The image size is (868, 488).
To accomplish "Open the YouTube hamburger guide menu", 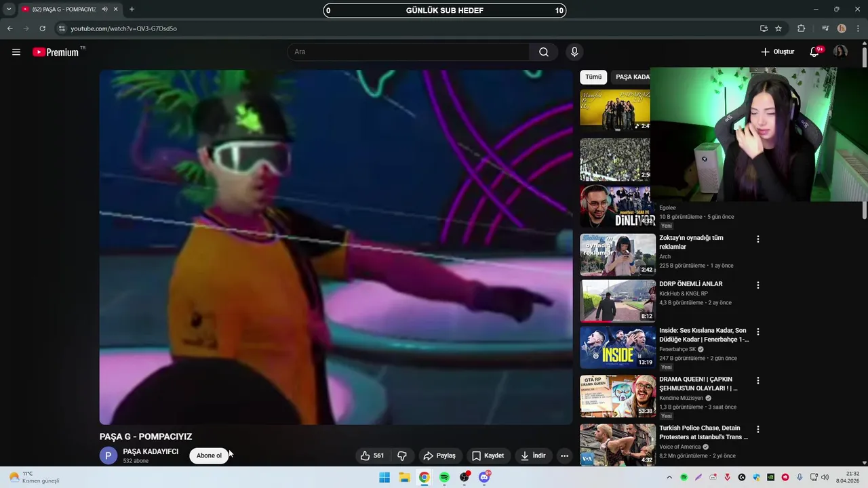I will 16,52.
